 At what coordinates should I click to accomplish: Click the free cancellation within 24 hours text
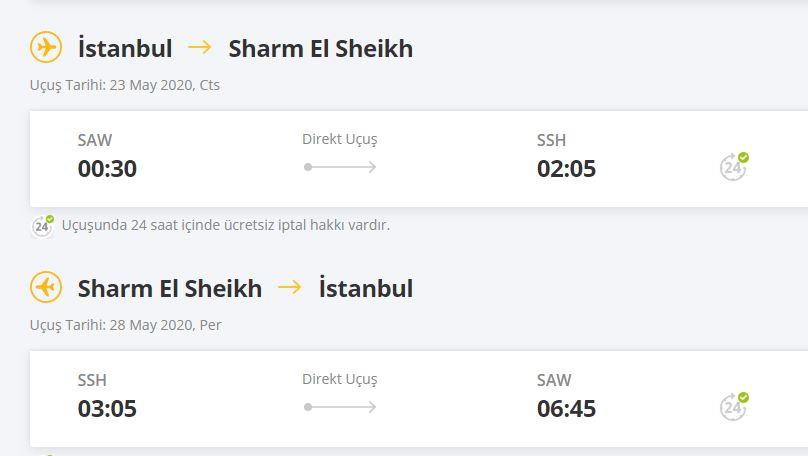point(226,225)
